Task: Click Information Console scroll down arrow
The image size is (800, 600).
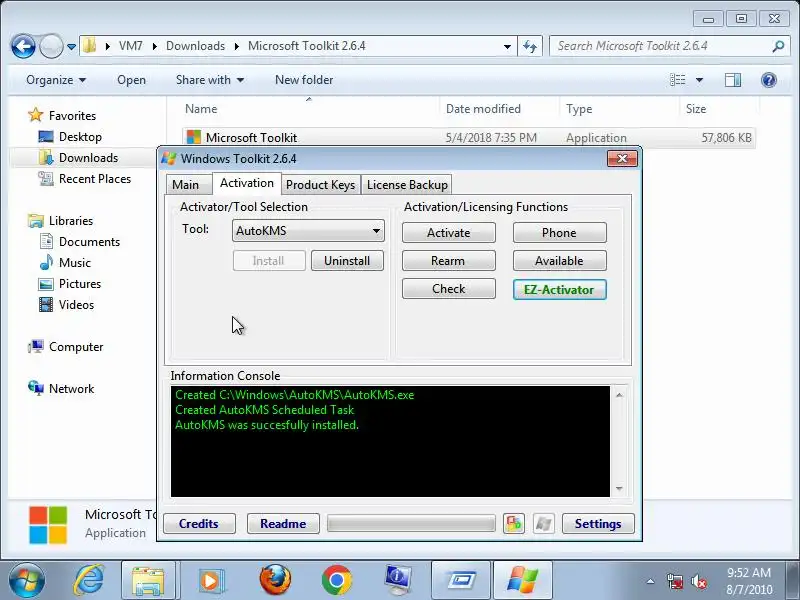Action: [619, 488]
